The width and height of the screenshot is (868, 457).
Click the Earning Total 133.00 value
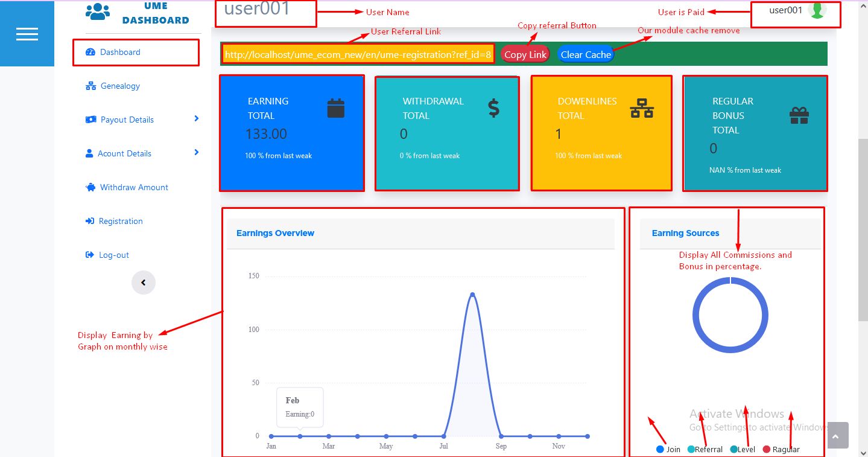(x=266, y=134)
